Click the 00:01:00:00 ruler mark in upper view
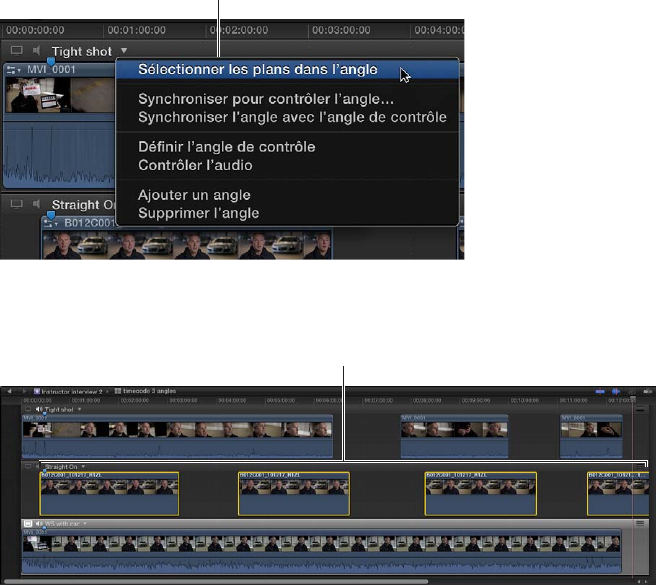The width and height of the screenshot is (656, 585). [x=136, y=30]
